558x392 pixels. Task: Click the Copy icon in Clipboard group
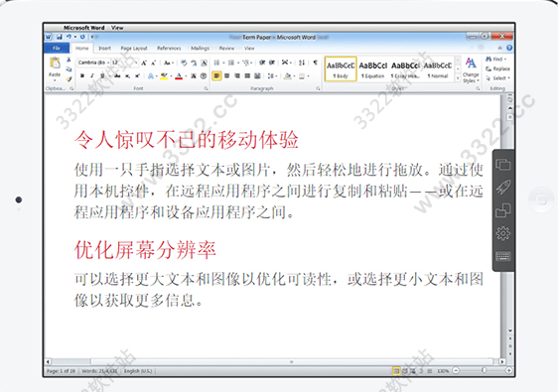69,69
